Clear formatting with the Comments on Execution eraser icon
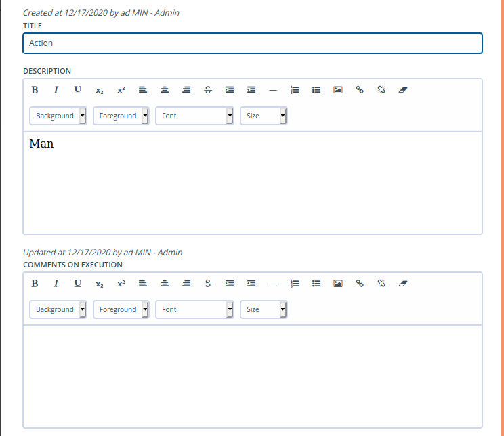504x436 pixels. (x=403, y=284)
